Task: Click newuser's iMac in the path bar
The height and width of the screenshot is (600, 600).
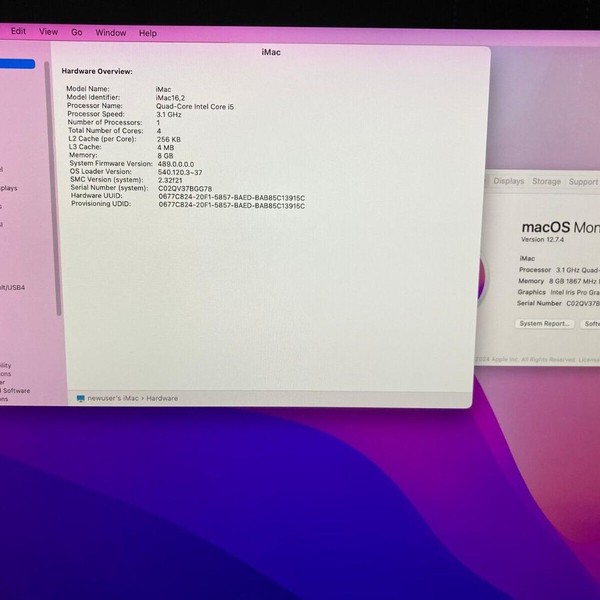Action: coord(113,398)
